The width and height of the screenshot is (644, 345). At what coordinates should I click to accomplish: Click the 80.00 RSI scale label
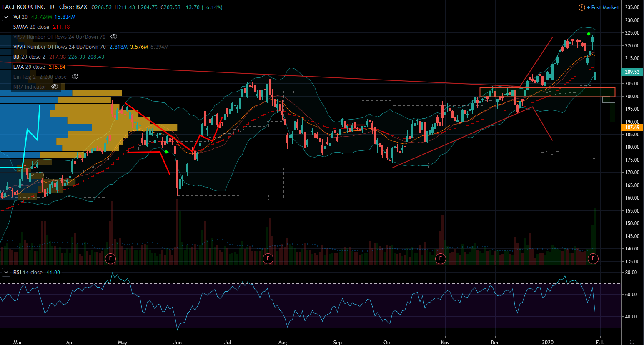[631, 272]
